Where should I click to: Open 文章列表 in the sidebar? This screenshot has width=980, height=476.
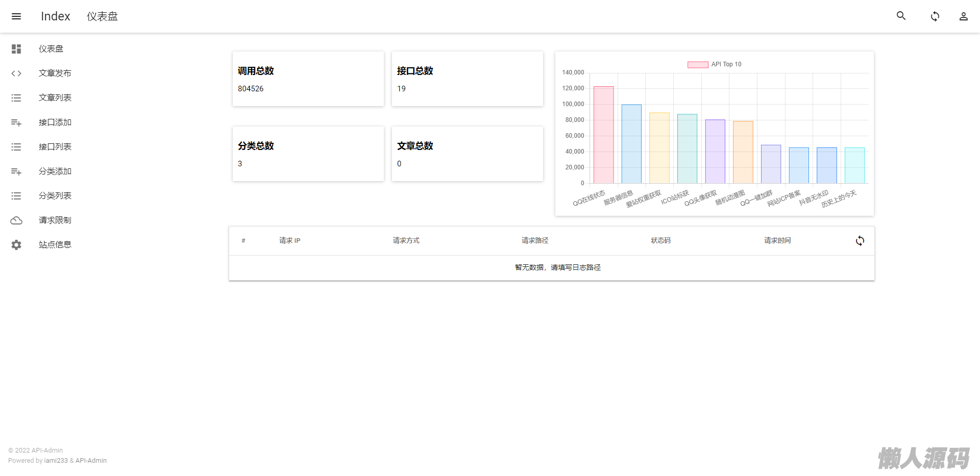55,98
